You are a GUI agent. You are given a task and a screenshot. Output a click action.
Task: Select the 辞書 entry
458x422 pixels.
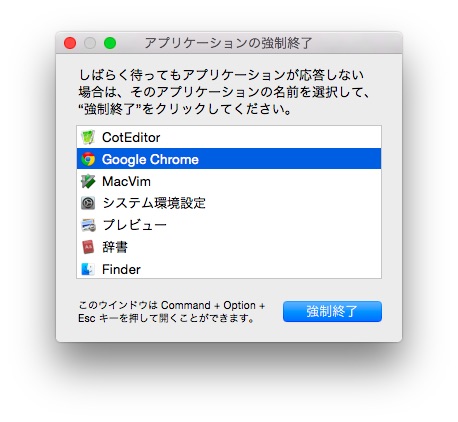pos(229,247)
